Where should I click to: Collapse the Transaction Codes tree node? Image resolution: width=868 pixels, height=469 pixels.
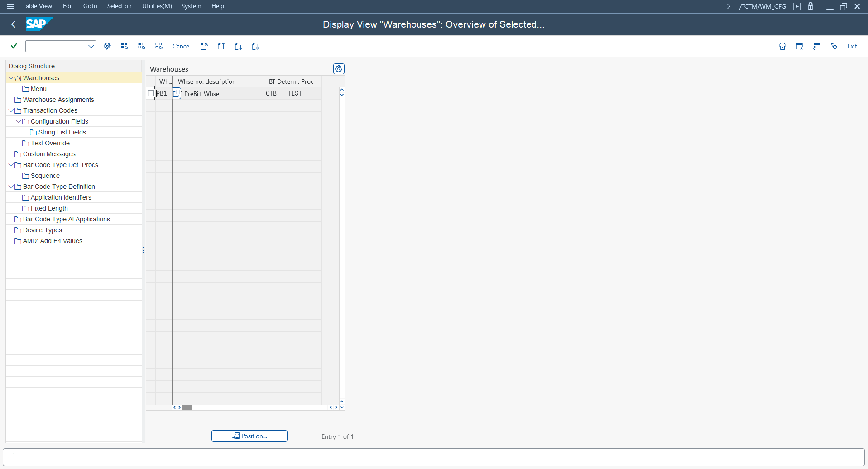point(11,110)
